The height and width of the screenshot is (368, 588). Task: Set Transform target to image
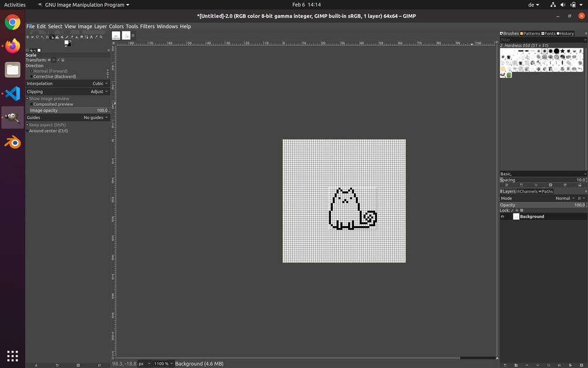(63, 60)
